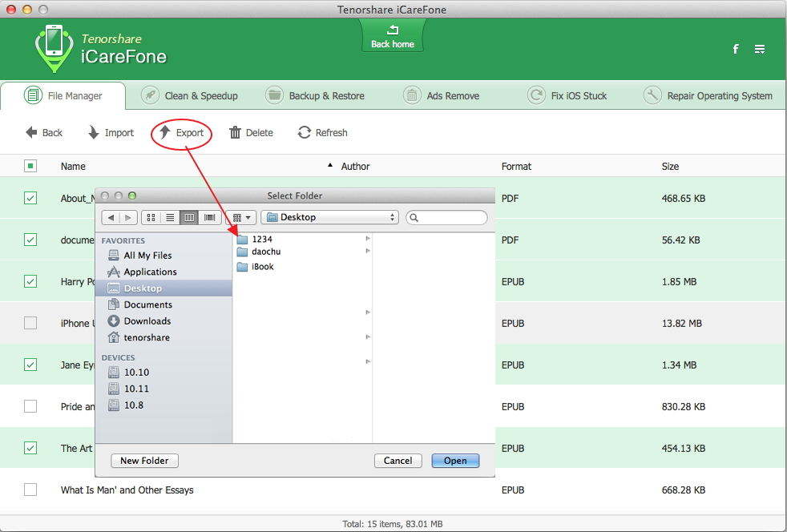
Task: Expand the 1234 folder disclosure arrow
Action: click(368, 239)
